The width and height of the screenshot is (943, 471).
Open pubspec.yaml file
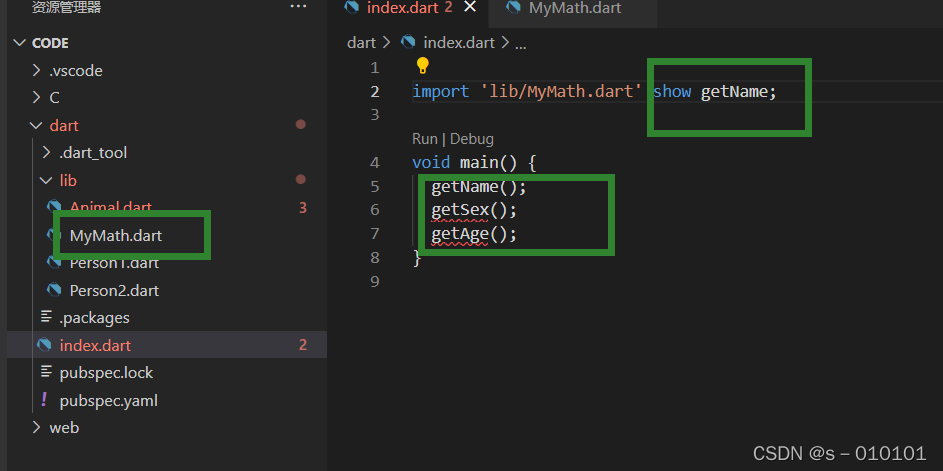click(x=108, y=401)
